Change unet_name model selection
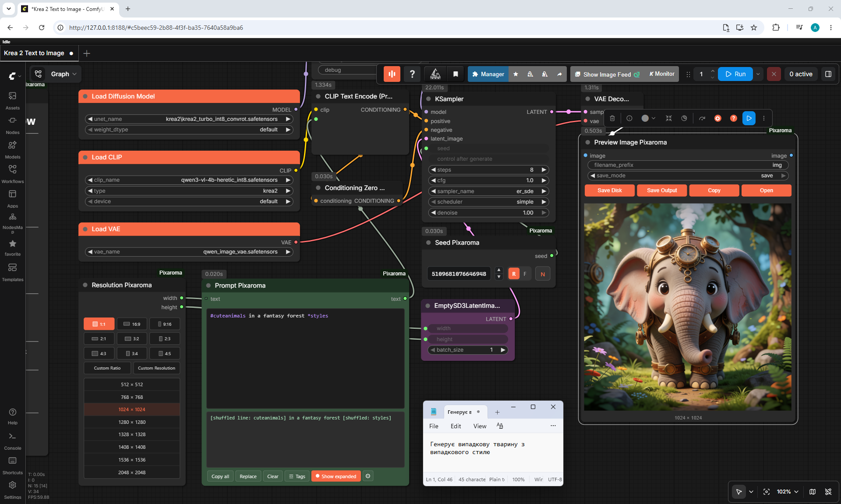This screenshot has height=504, width=841. (x=189, y=119)
